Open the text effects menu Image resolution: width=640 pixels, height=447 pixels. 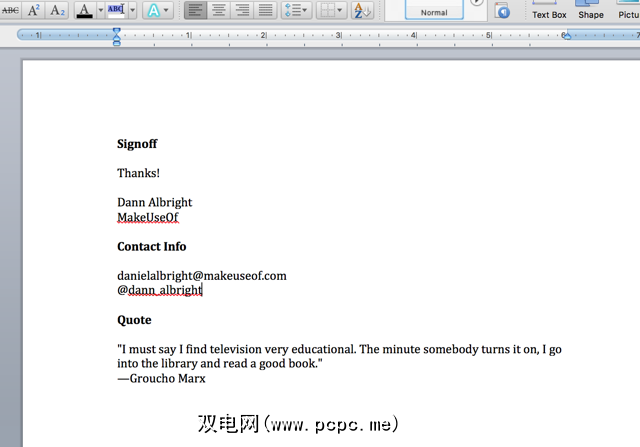coord(158,10)
